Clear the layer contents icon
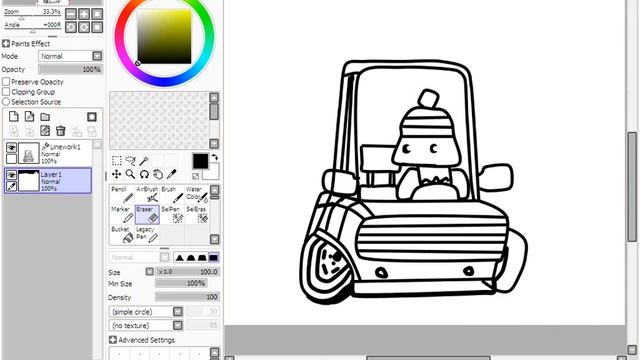 pyautogui.click(x=45, y=131)
